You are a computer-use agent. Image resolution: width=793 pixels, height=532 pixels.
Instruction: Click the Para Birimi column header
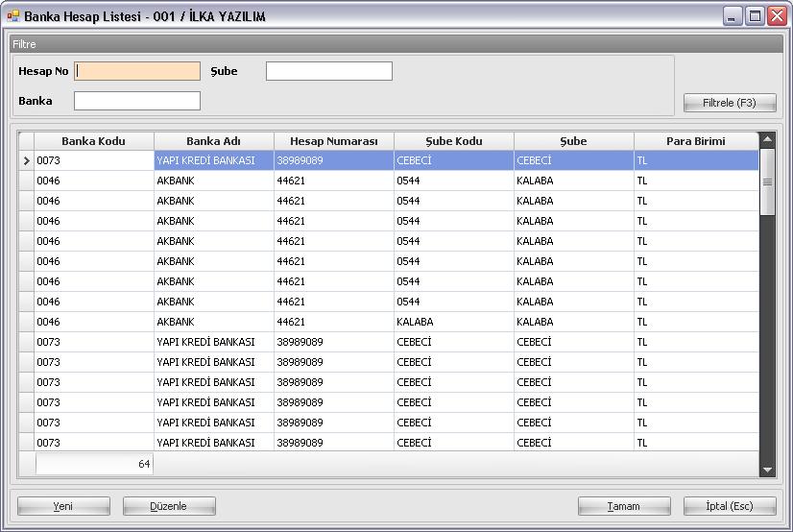696,141
